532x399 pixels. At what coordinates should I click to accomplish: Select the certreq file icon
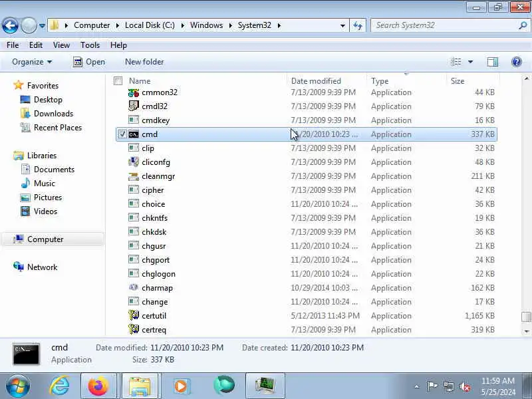click(134, 329)
